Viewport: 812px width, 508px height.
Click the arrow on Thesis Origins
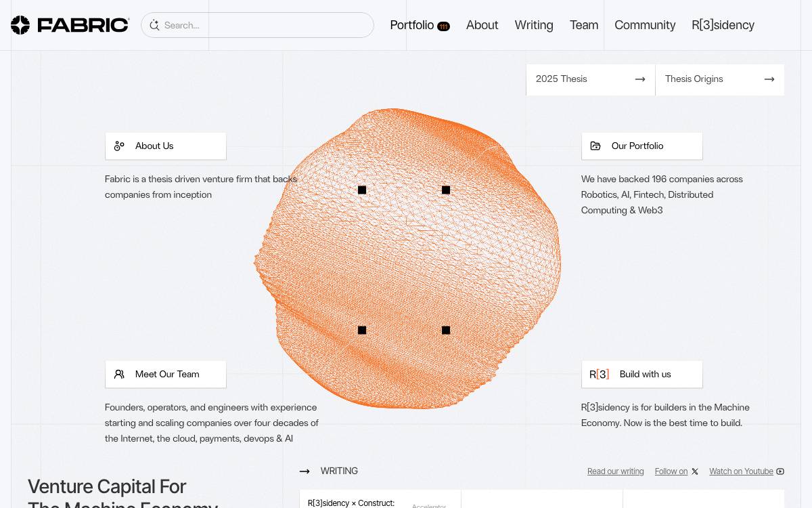[769, 79]
